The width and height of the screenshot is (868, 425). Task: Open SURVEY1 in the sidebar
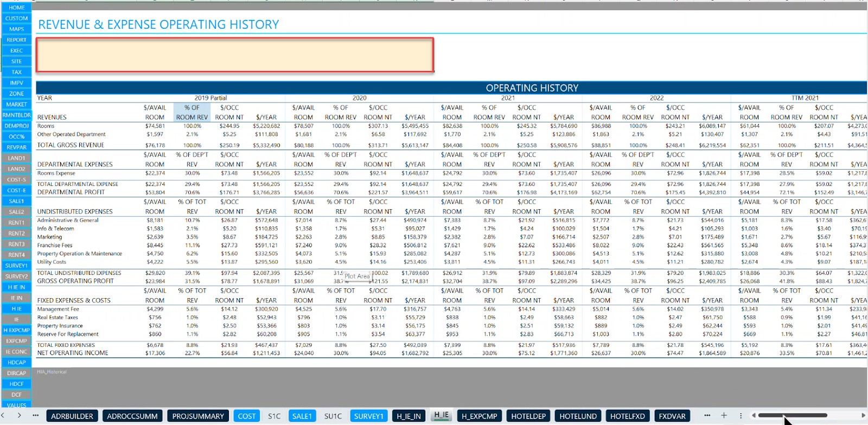point(16,266)
